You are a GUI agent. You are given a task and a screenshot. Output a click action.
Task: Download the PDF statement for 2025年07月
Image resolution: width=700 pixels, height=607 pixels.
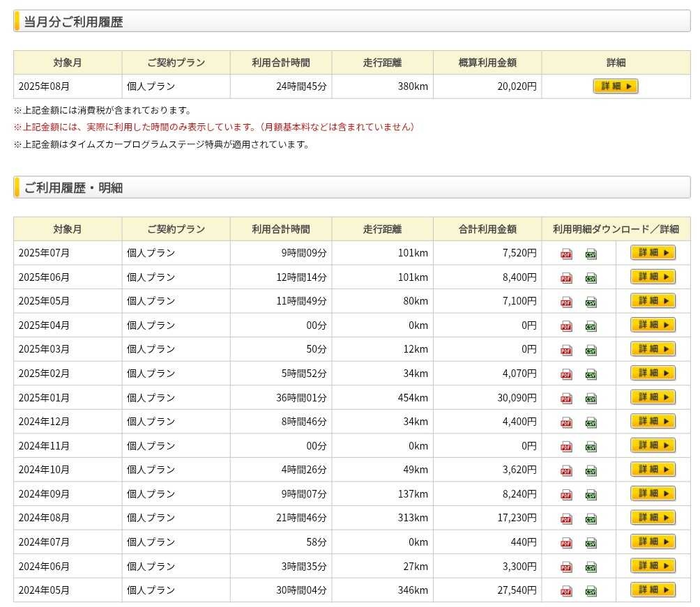click(566, 254)
